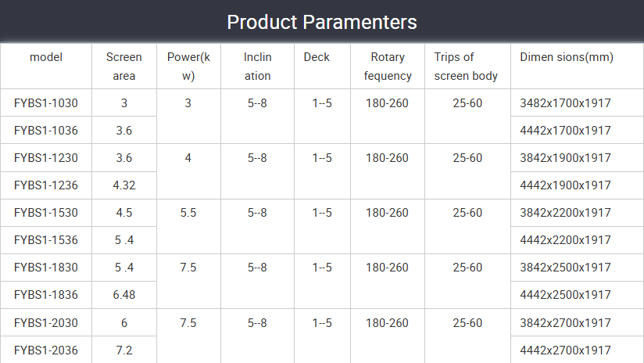This screenshot has height=363, width=644.
Task: Select the 7.2 screen area value
Action: point(124,350)
